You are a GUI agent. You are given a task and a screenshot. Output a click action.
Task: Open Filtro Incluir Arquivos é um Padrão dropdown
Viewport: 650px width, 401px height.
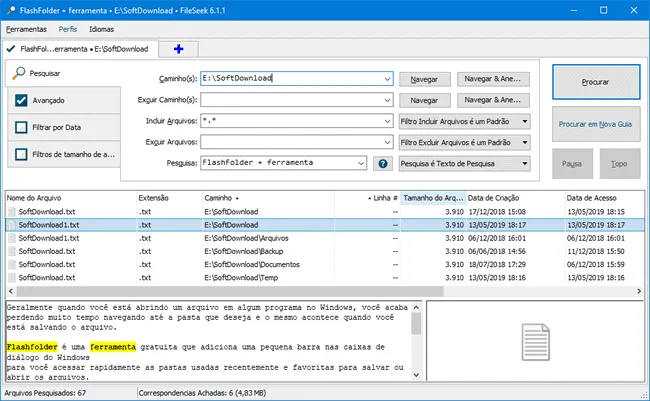464,122
